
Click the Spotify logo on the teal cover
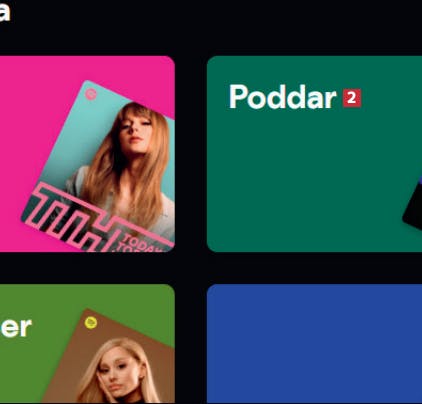pos(91,94)
